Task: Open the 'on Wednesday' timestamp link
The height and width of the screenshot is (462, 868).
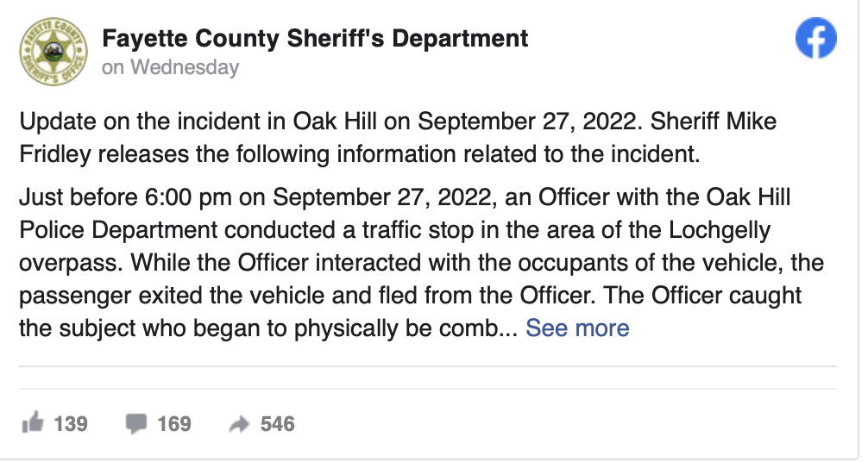Action: point(171,67)
